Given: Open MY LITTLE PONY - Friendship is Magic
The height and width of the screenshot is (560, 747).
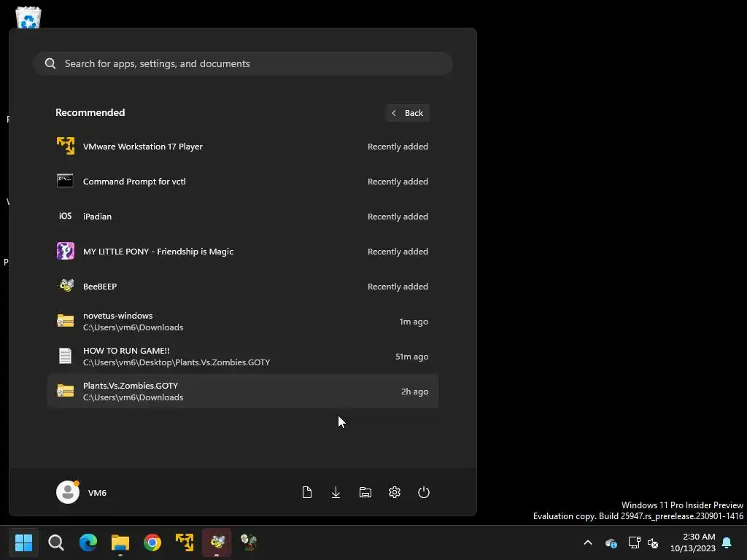Looking at the screenshot, I should coord(242,252).
